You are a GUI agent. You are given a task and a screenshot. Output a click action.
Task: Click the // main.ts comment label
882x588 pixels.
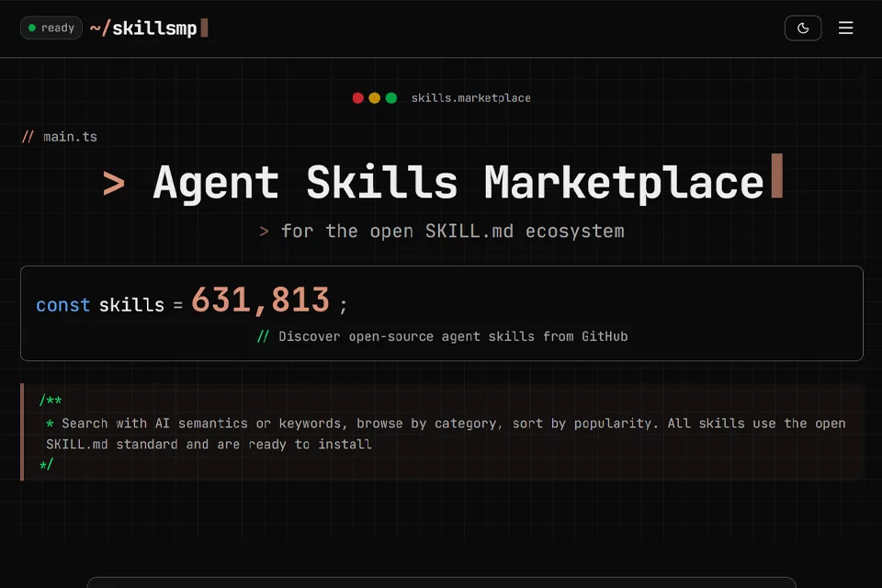click(60, 137)
